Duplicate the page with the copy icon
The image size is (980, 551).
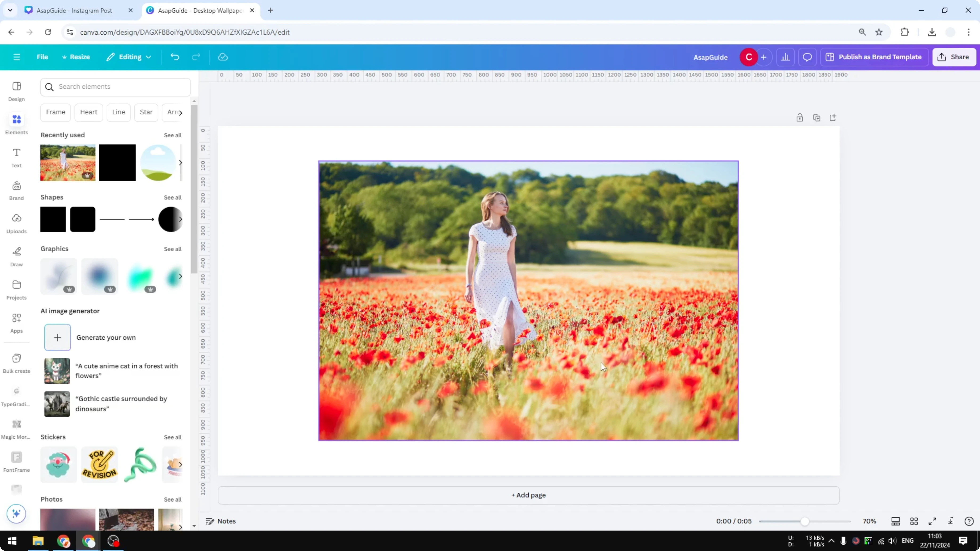tap(817, 117)
